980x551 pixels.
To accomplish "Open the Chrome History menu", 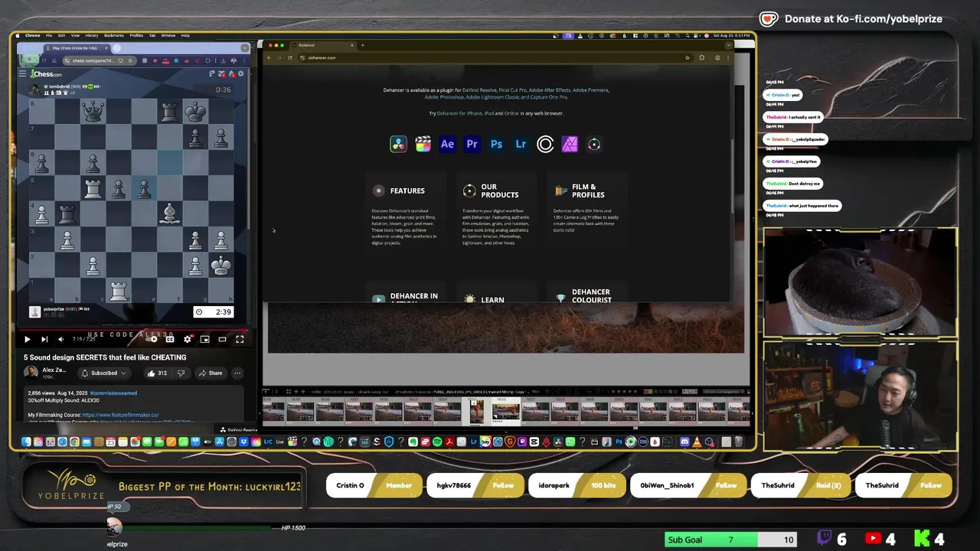I will tap(91, 35).
